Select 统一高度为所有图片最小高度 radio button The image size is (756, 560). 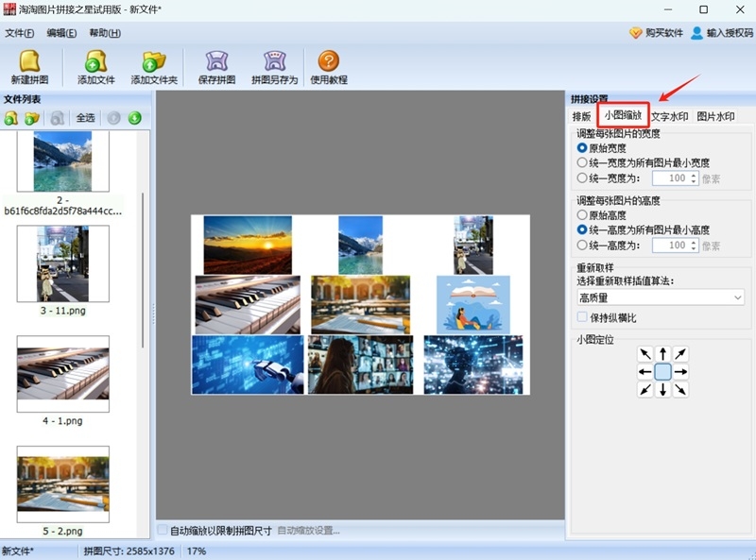coord(582,229)
